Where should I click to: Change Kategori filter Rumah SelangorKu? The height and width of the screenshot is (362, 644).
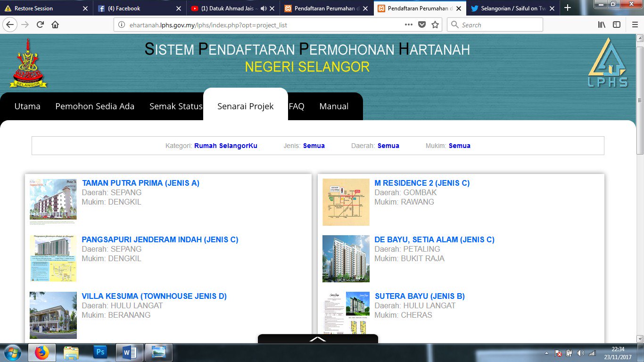(x=226, y=146)
